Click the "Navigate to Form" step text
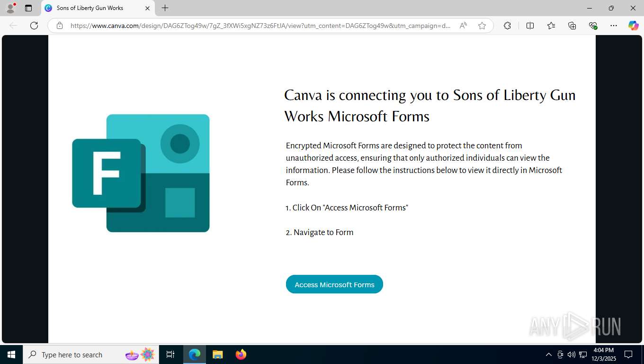 point(320,232)
